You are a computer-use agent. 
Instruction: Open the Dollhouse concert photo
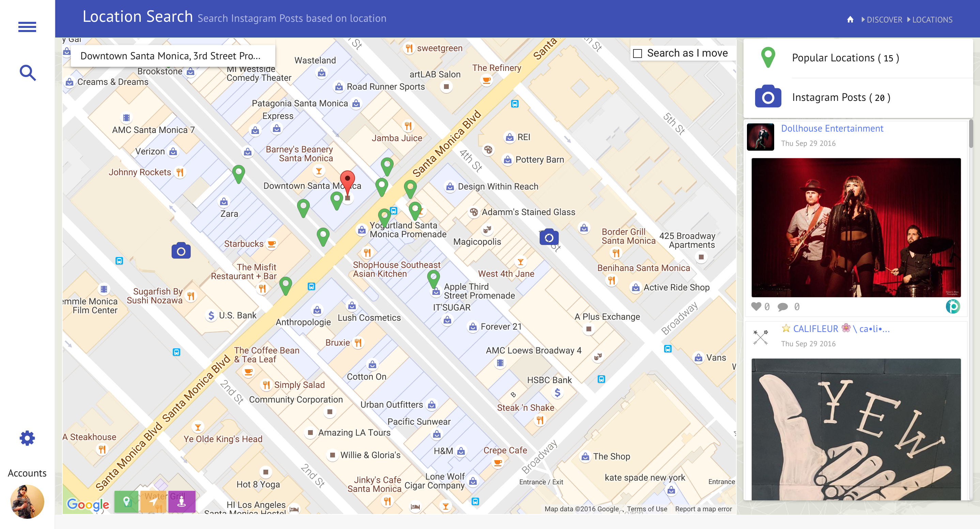coord(856,228)
